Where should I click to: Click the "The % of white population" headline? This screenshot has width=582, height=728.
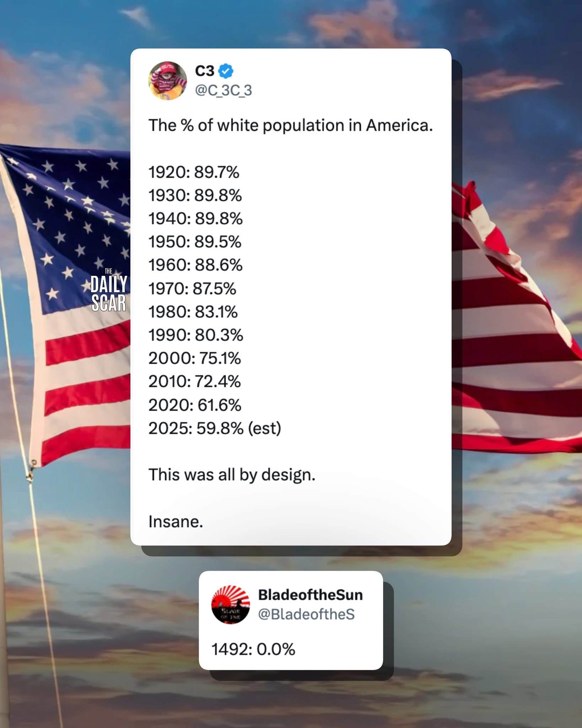pyautogui.click(x=291, y=125)
